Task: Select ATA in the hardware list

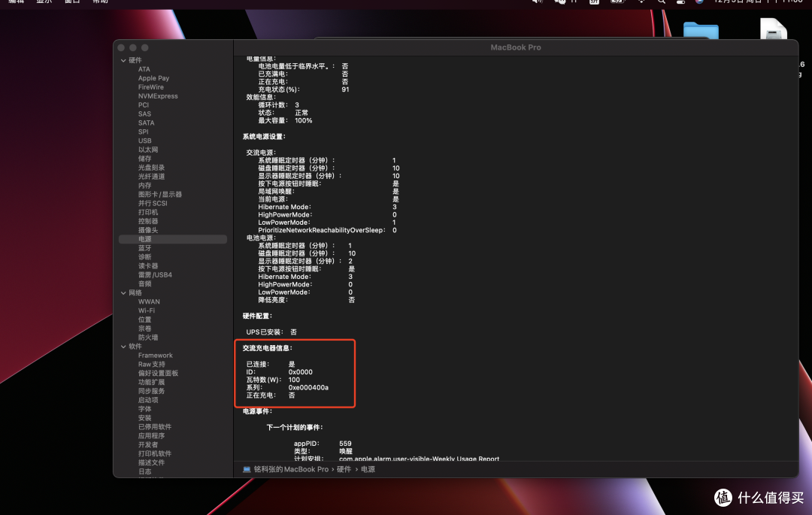Action: coord(144,69)
